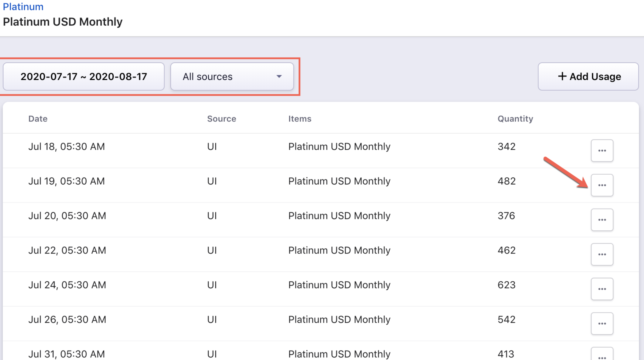
Task: Select the Jul 18, 05:30 AM date cell
Action: (x=67, y=147)
